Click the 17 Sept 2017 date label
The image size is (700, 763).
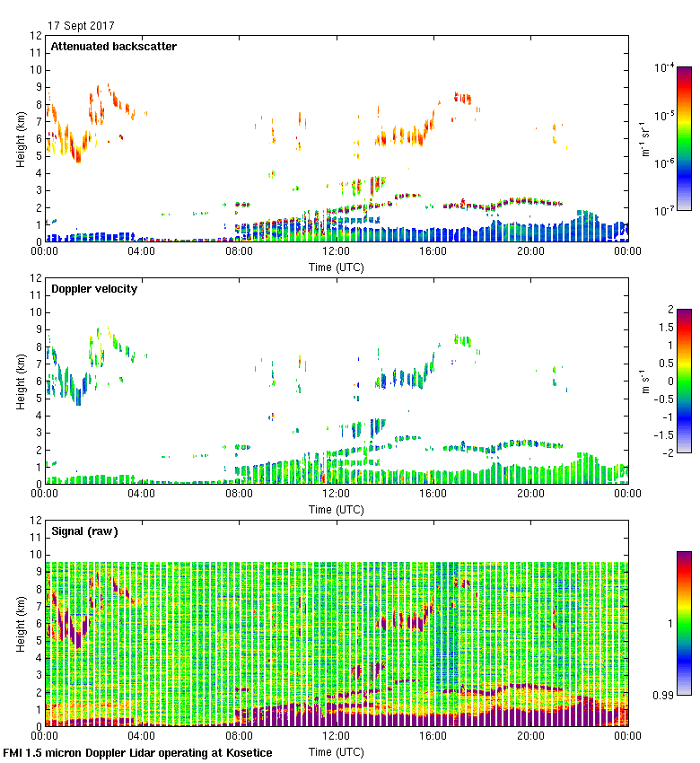[x=81, y=26]
